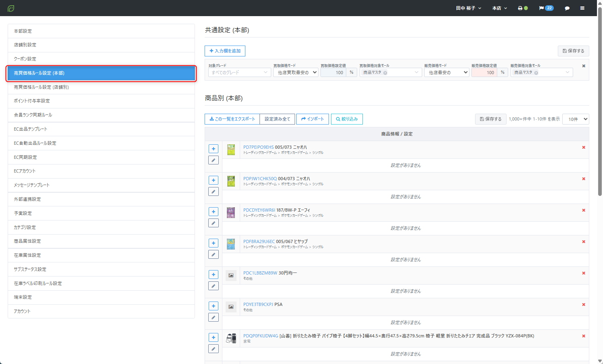603x364 pixels.
Task: Open the chat messages bubble icon
Action: [x=567, y=8]
